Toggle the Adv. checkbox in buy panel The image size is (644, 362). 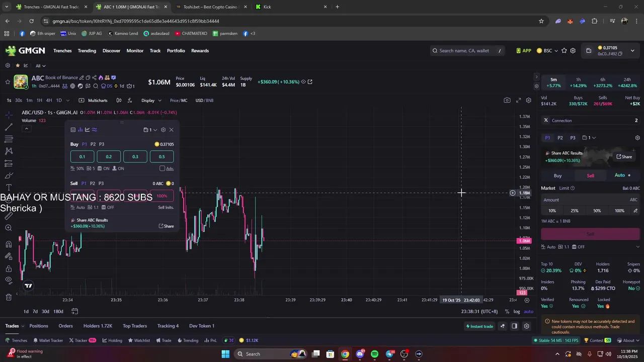coord(162,168)
